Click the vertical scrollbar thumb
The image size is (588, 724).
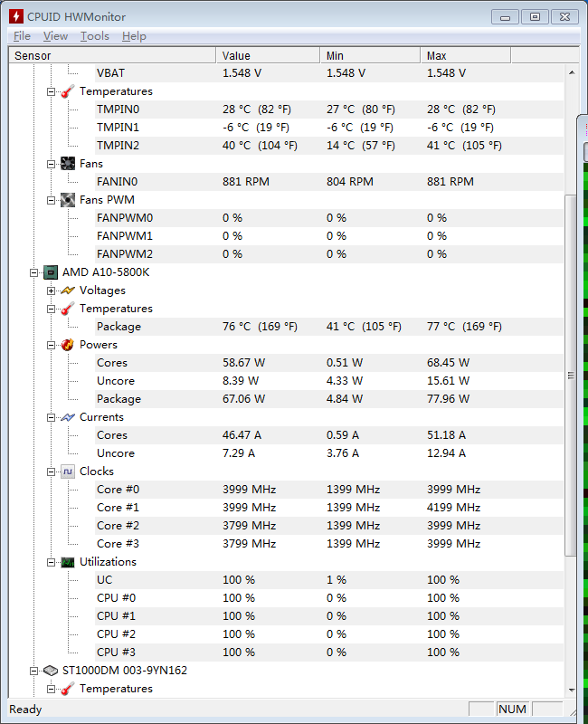[x=572, y=376]
